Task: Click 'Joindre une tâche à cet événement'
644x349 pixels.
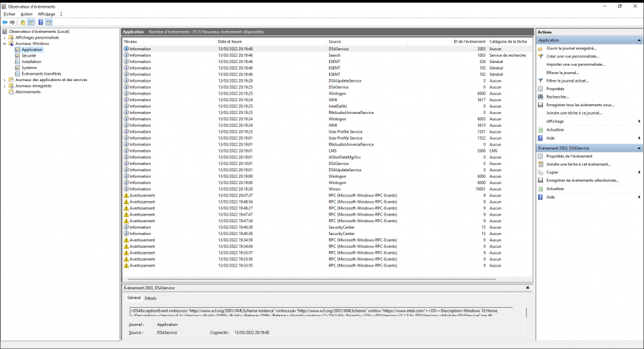Action: [578, 164]
